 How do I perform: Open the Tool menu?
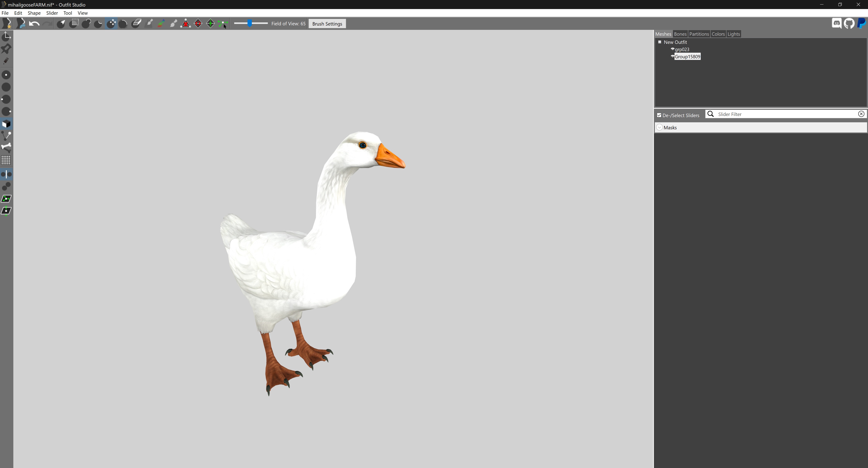[68, 13]
